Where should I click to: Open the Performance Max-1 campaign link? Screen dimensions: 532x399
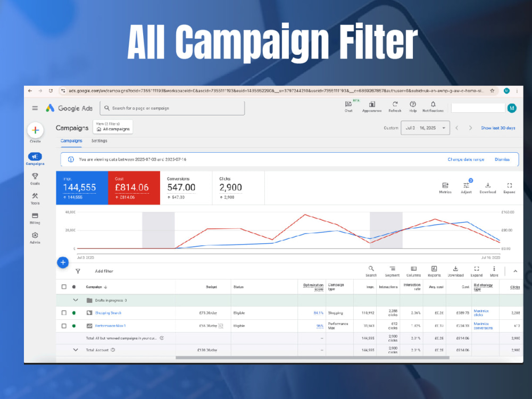(x=110, y=326)
